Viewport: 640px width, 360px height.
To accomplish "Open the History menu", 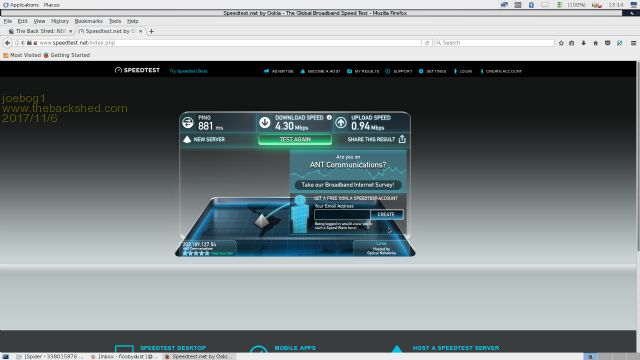I will 60,21.
